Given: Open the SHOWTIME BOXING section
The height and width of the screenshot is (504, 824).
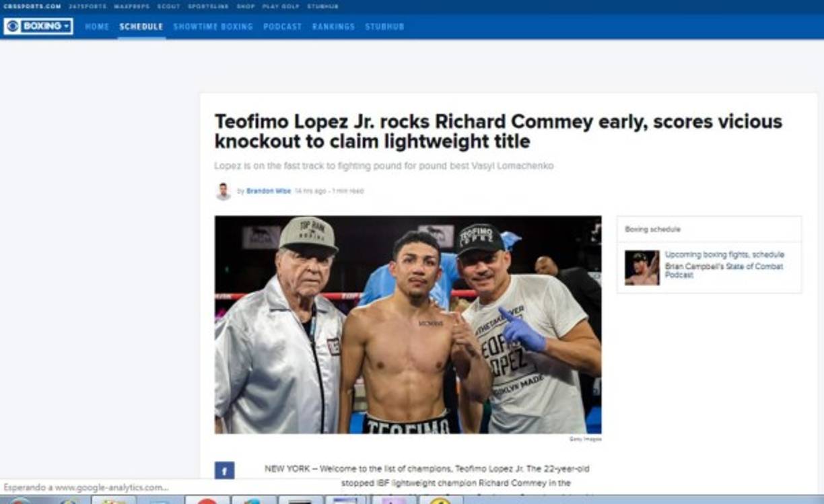Looking at the screenshot, I should (213, 27).
